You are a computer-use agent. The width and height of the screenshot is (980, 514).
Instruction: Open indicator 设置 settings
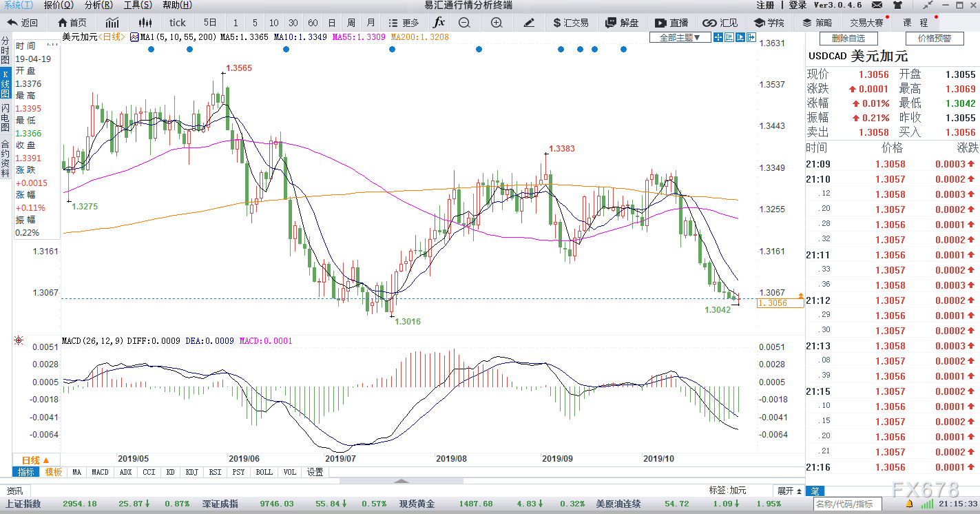(x=315, y=472)
